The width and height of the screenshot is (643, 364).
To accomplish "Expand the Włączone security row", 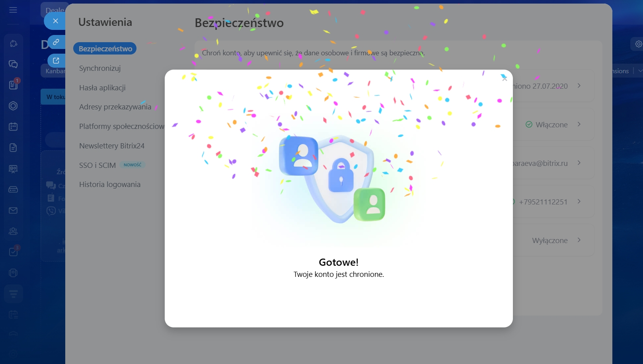I will 579,124.
